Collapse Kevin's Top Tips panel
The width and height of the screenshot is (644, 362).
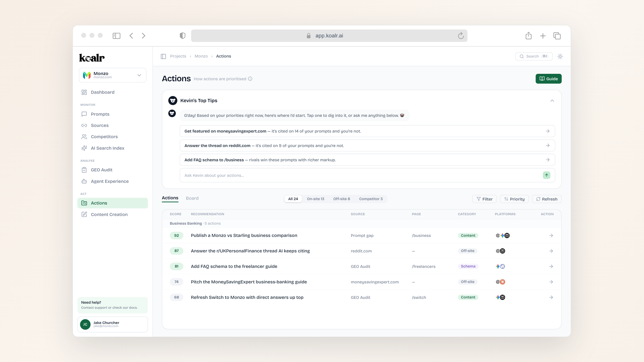coord(552,101)
